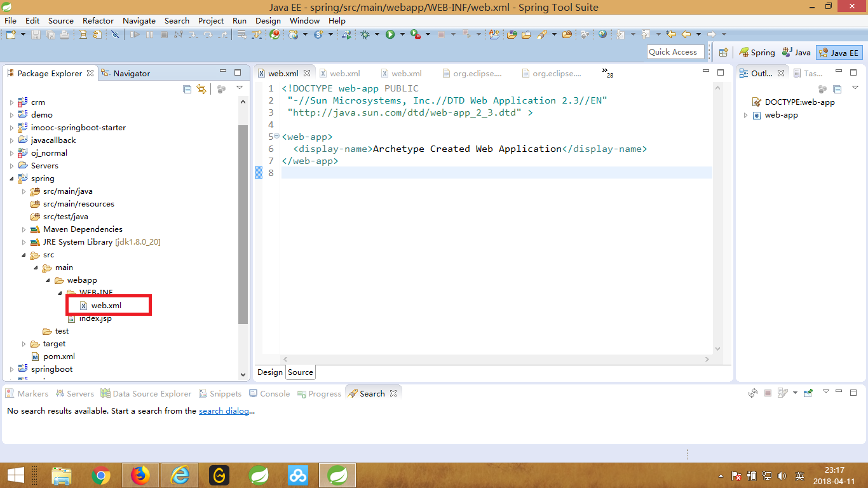Click the Back navigation arrow icon
Image resolution: width=868 pixels, height=488 pixels.
point(686,34)
